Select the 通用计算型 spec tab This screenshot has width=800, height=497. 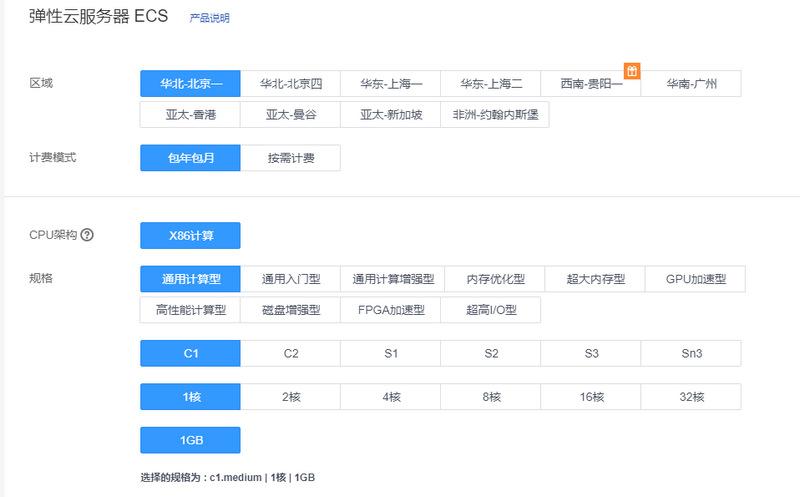(x=190, y=279)
